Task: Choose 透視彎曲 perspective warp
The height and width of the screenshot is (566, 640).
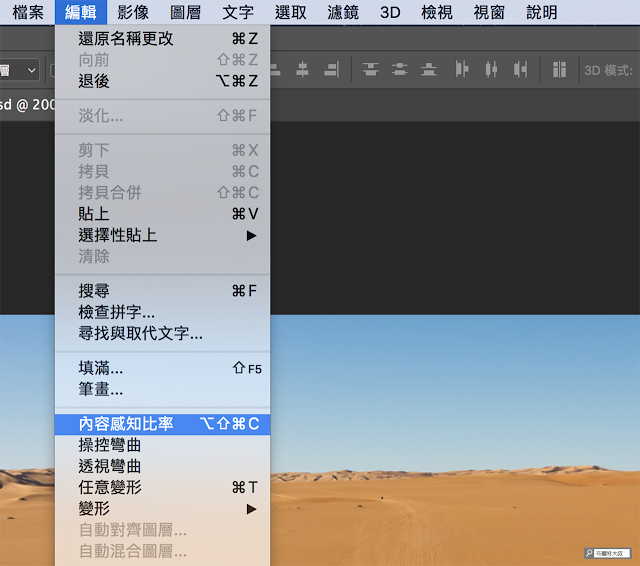Action: click(162, 466)
